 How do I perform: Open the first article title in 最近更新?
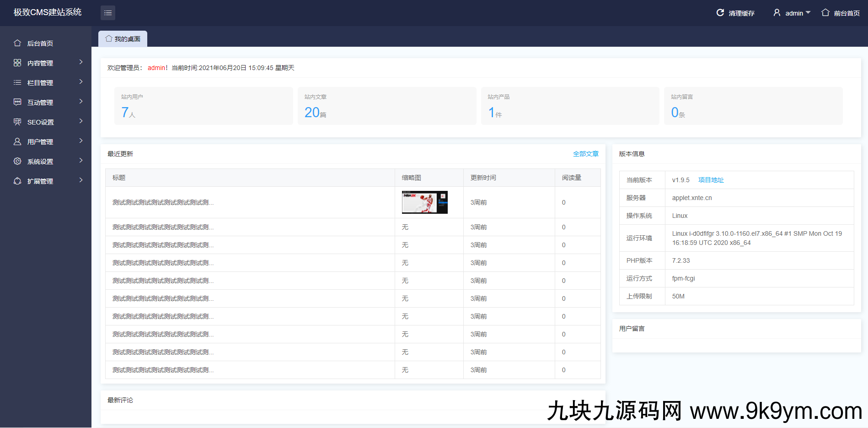click(163, 202)
